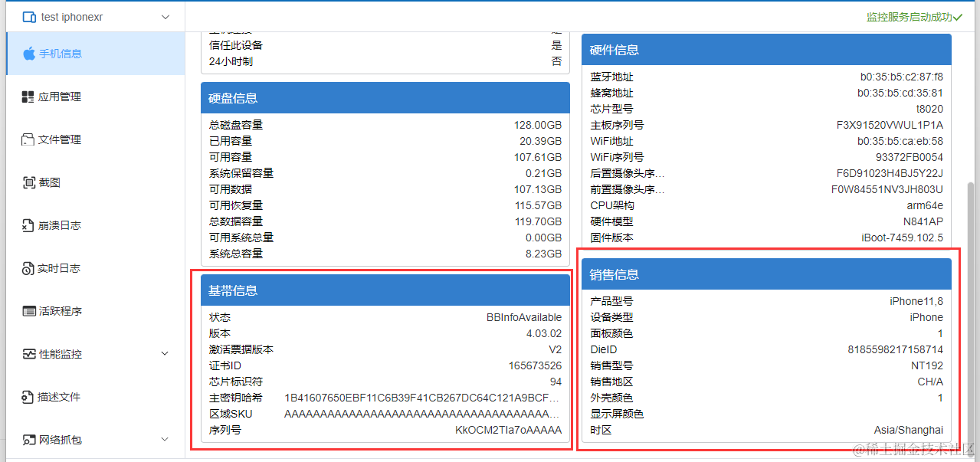This screenshot has width=980, height=462.
Task: Click the 销售信息 panel header
Action: pyautogui.click(x=766, y=274)
